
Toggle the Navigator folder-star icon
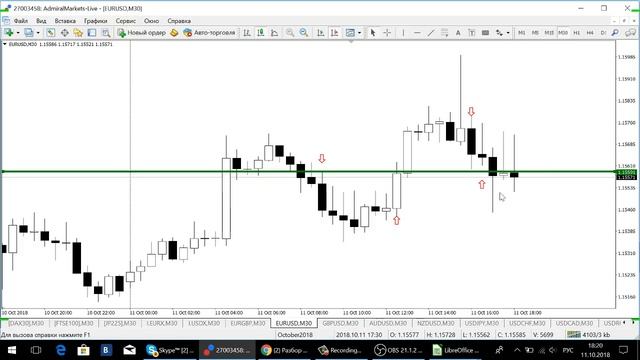pos(78,33)
